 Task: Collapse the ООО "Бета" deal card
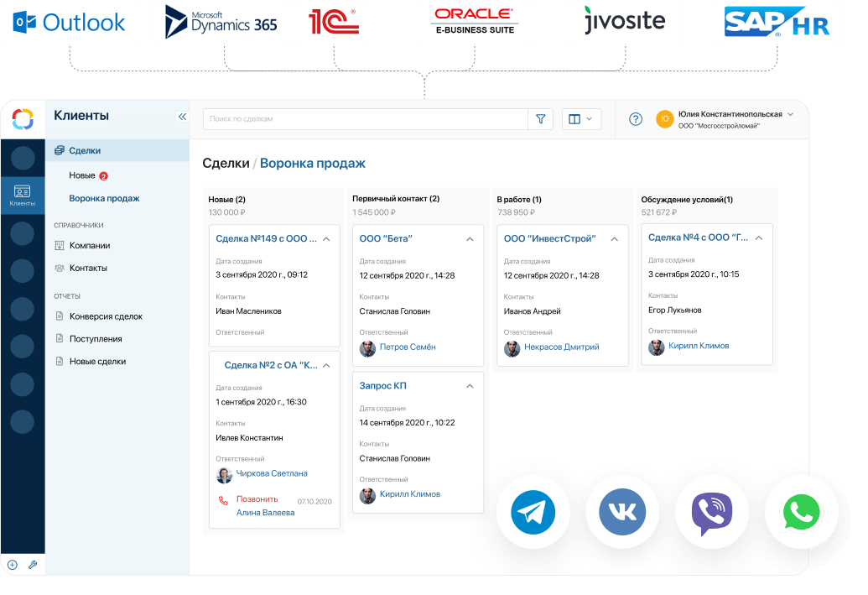click(x=470, y=239)
